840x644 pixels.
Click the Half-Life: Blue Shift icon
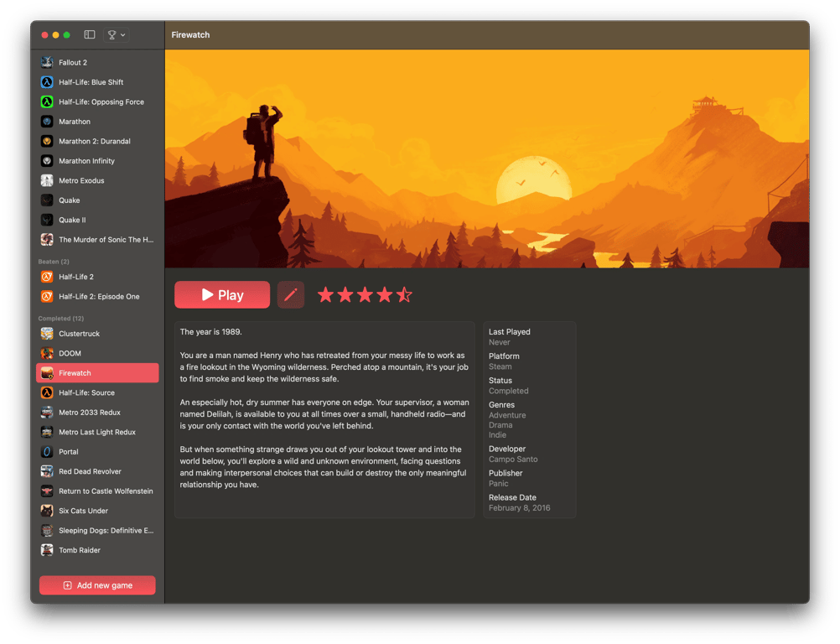point(47,82)
